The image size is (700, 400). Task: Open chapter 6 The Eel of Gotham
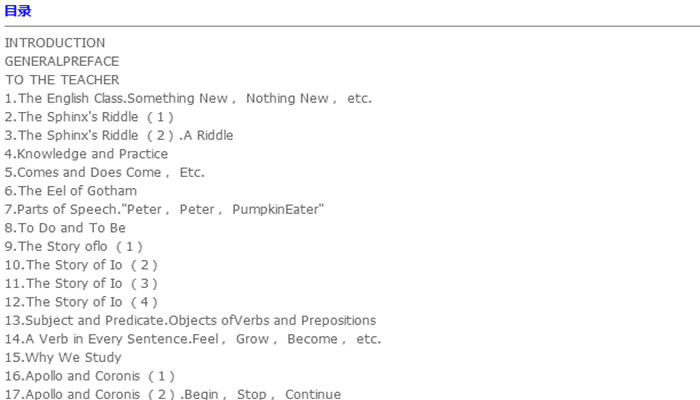coord(71,191)
